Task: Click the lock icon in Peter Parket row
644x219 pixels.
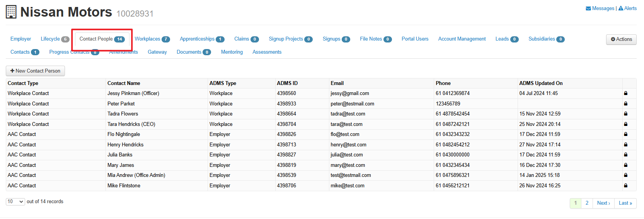Action: click(x=625, y=104)
